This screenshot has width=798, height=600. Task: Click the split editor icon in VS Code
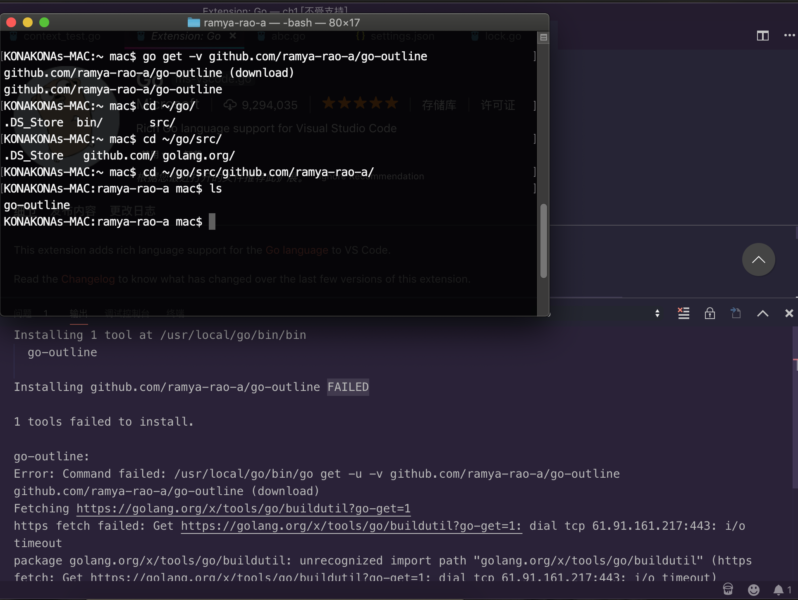762,36
